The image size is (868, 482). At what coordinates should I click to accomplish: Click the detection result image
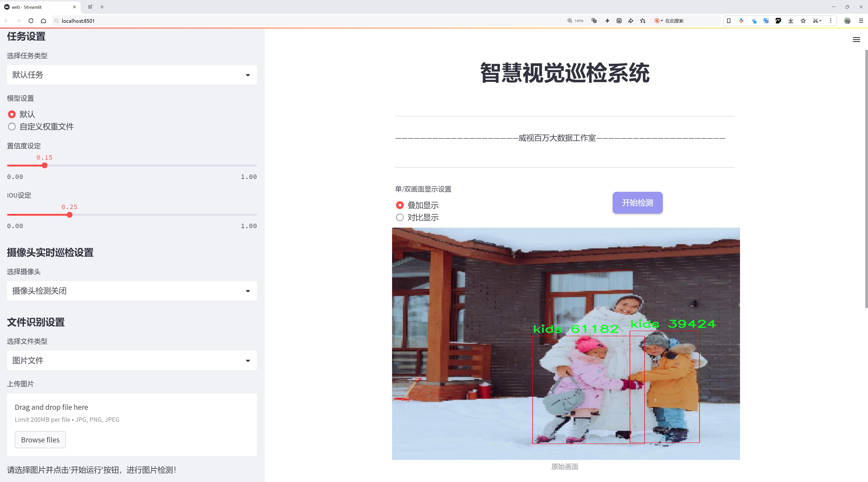coord(566,344)
